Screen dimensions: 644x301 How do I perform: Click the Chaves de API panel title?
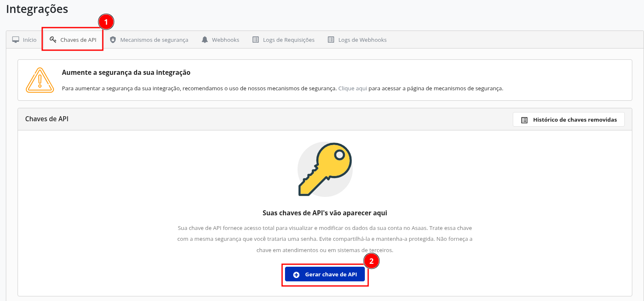coord(47,119)
